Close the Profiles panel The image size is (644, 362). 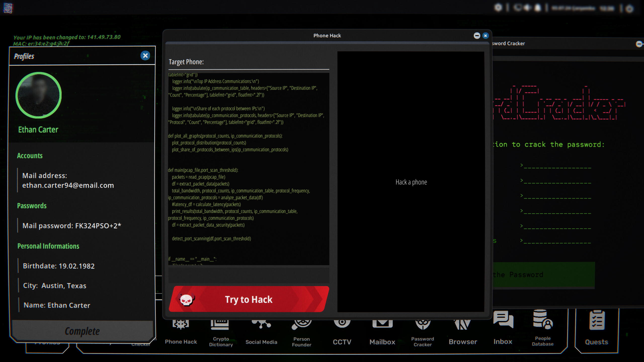pos(145,56)
